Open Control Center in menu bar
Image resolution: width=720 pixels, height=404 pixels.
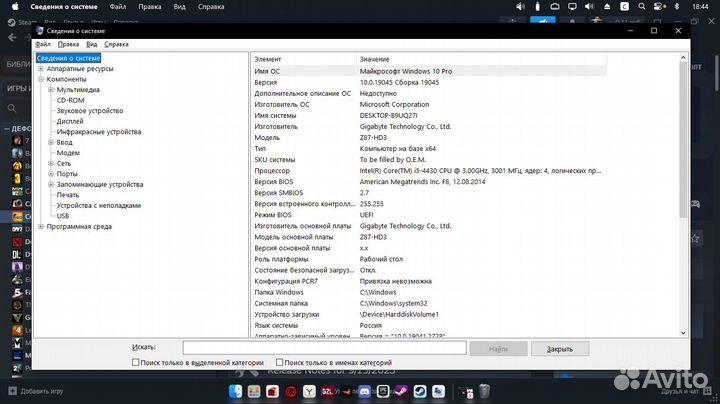(x=659, y=6)
